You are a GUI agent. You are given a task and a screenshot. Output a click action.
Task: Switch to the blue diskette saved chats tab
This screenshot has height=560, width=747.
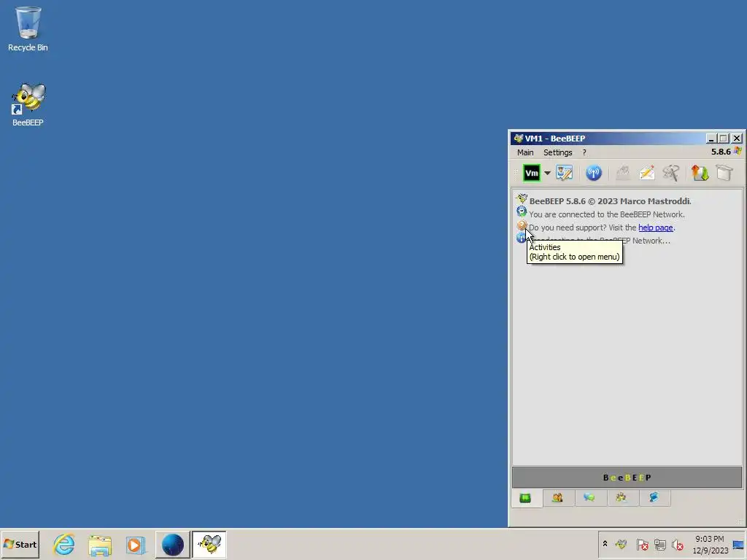pos(654,497)
